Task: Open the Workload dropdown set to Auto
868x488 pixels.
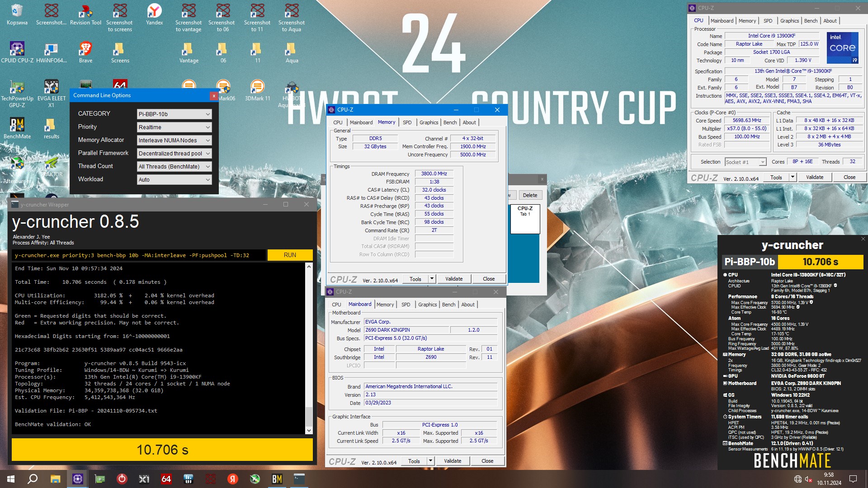Action: (x=174, y=180)
